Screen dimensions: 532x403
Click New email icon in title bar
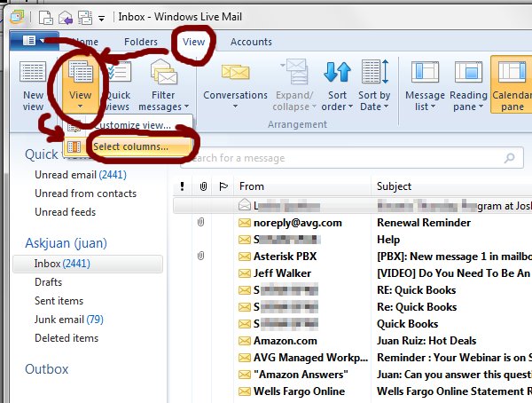tap(46, 18)
